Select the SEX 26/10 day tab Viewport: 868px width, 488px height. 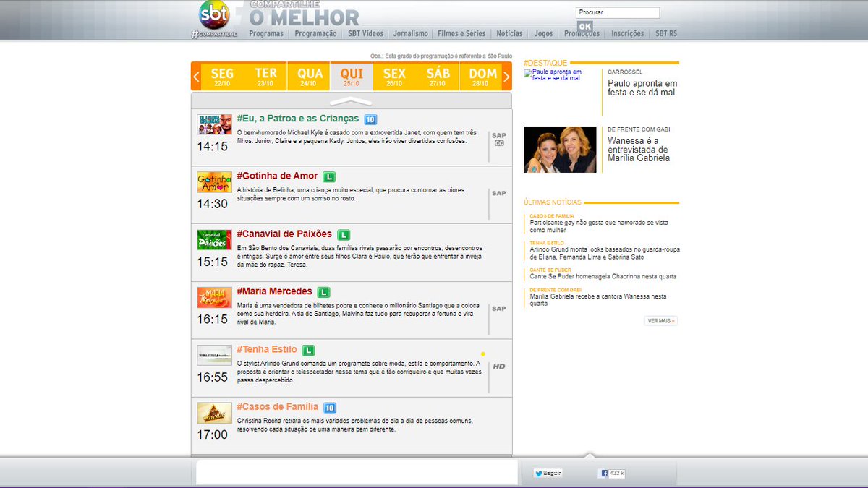tap(394, 76)
